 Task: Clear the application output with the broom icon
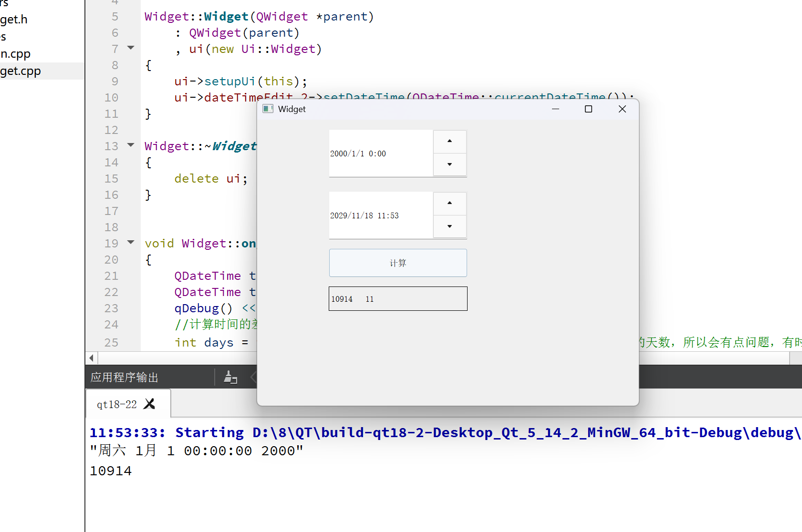[x=231, y=377]
